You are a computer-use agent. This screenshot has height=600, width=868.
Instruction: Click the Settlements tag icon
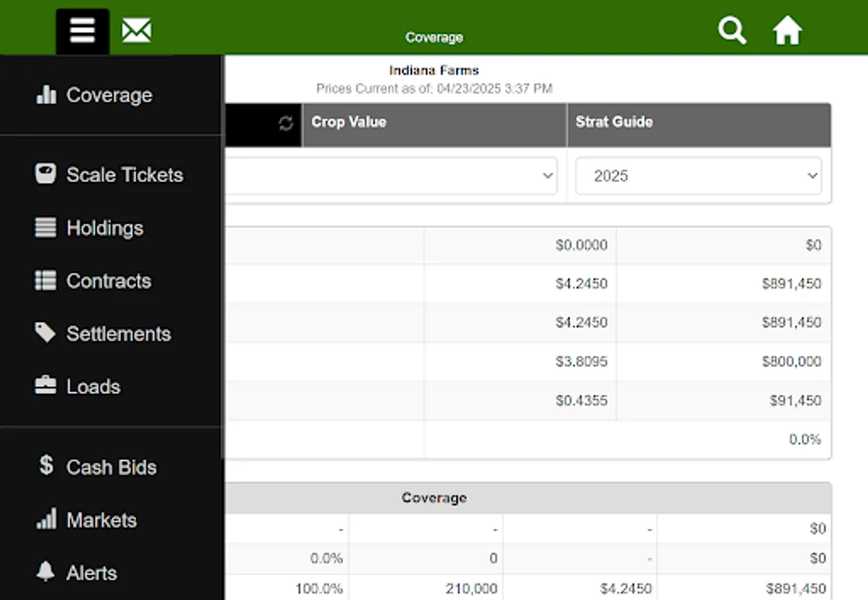tap(45, 333)
